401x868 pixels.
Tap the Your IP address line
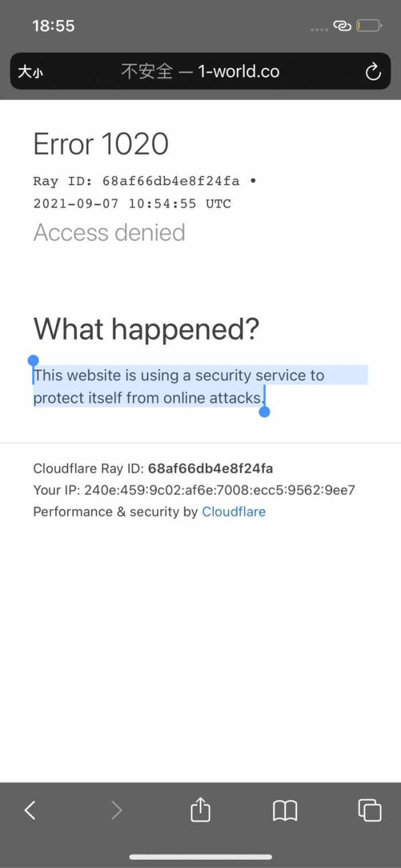click(x=194, y=490)
